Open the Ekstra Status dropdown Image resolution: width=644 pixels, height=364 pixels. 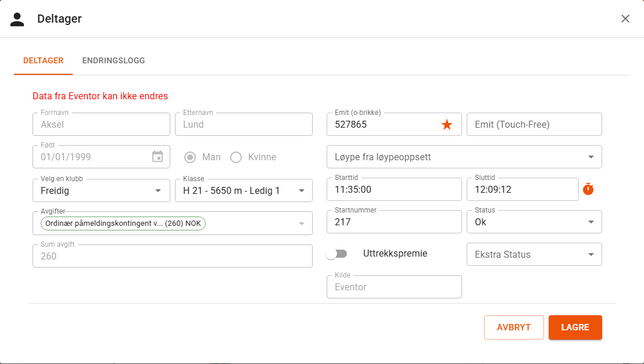[534, 254]
